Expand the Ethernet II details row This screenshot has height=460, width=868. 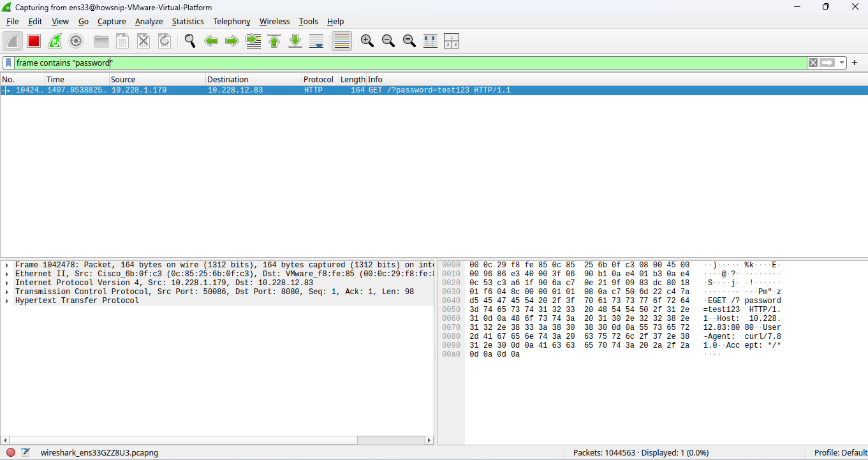click(6, 274)
